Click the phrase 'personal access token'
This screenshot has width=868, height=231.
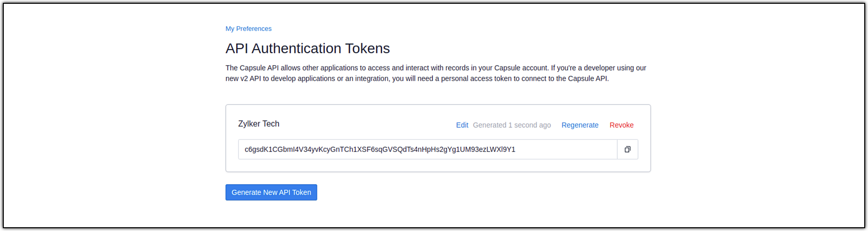[476, 79]
